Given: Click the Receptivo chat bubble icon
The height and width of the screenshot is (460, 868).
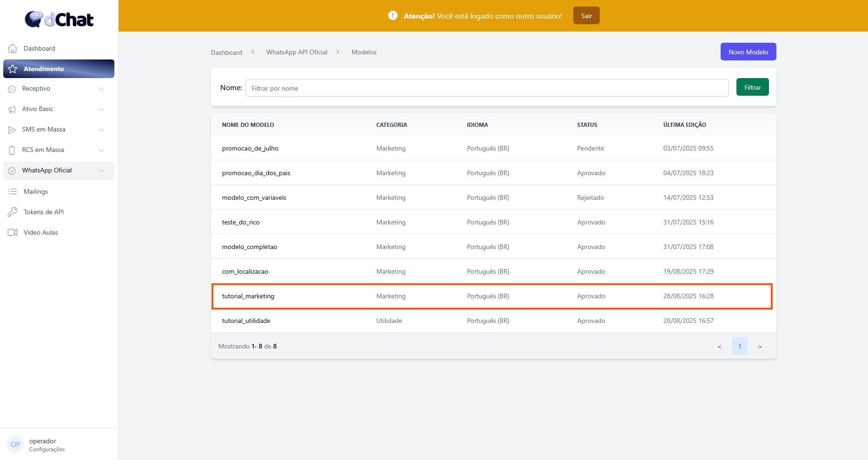Looking at the screenshot, I should [x=12, y=89].
